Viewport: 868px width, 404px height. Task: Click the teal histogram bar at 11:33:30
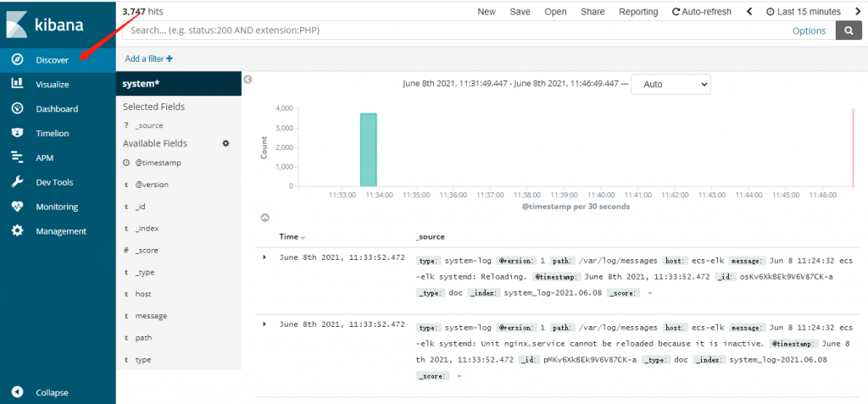point(369,149)
